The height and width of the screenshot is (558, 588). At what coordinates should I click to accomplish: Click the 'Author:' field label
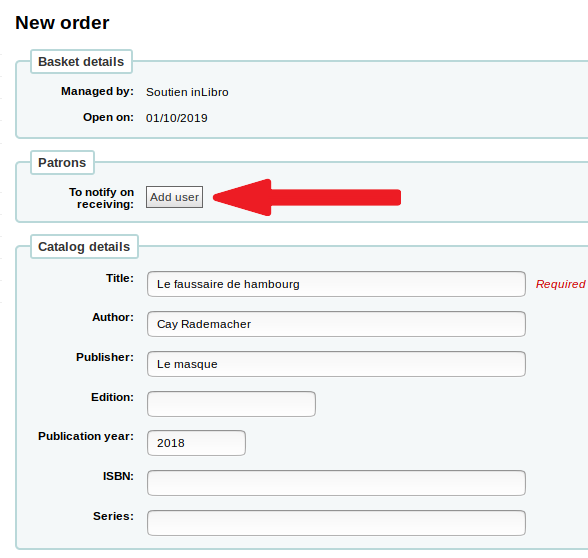[x=113, y=317]
